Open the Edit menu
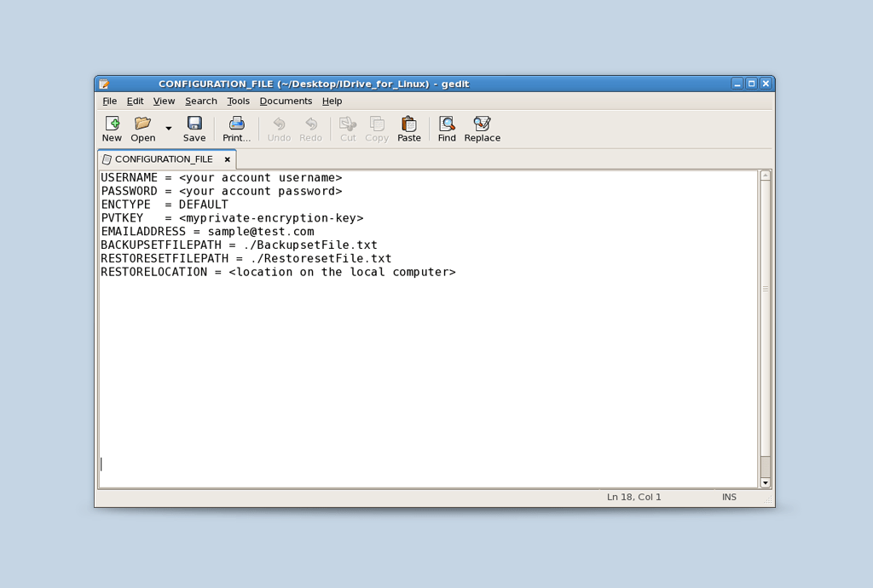Screen dimensions: 873x588 (135, 101)
